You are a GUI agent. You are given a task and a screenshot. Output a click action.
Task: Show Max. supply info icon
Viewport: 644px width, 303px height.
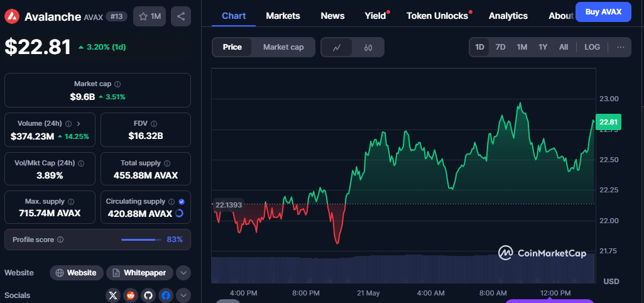[x=70, y=201]
